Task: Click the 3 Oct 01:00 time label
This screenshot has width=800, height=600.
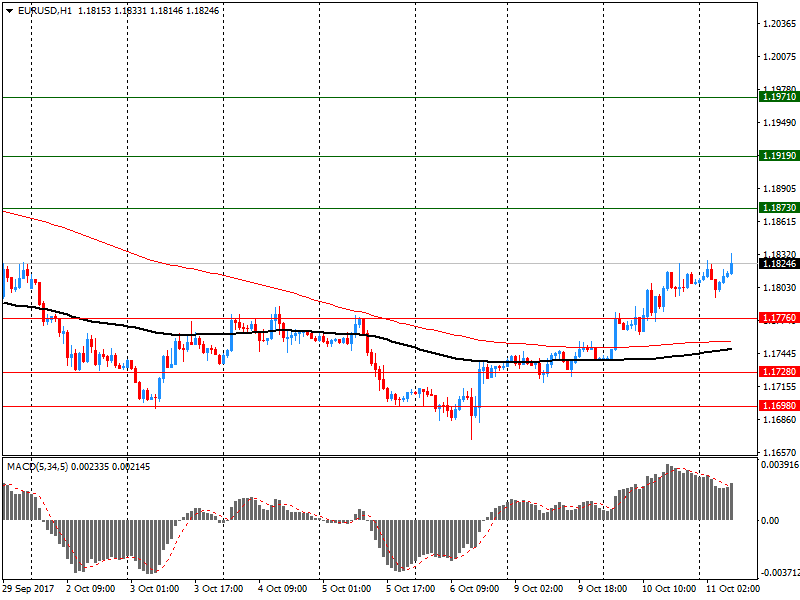Action: coord(155,589)
